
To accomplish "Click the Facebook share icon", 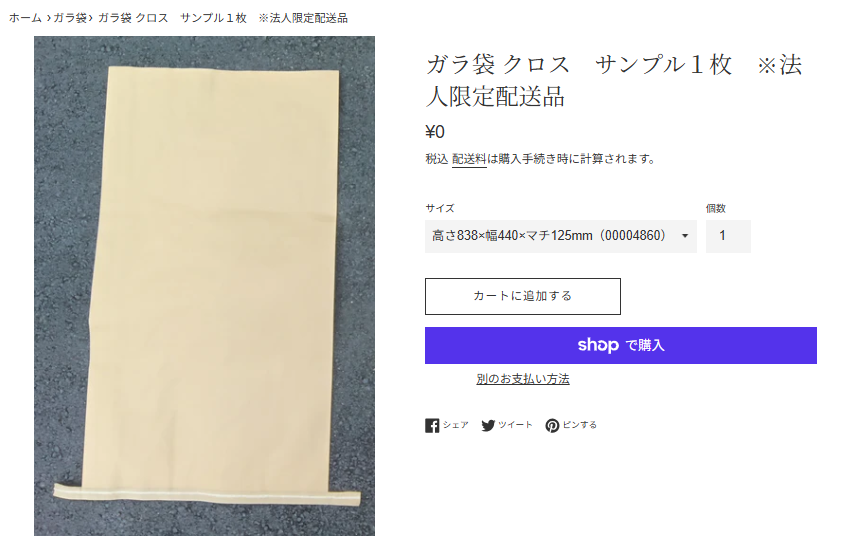I will (x=432, y=426).
